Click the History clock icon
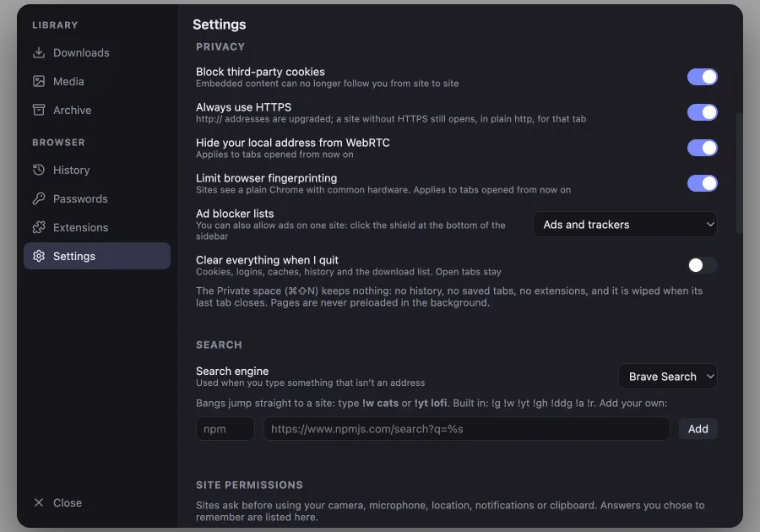 pos(39,170)
